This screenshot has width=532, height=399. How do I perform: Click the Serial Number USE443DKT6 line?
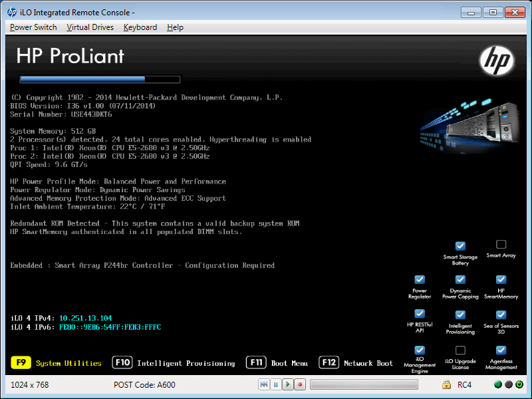tap(61, 114)
